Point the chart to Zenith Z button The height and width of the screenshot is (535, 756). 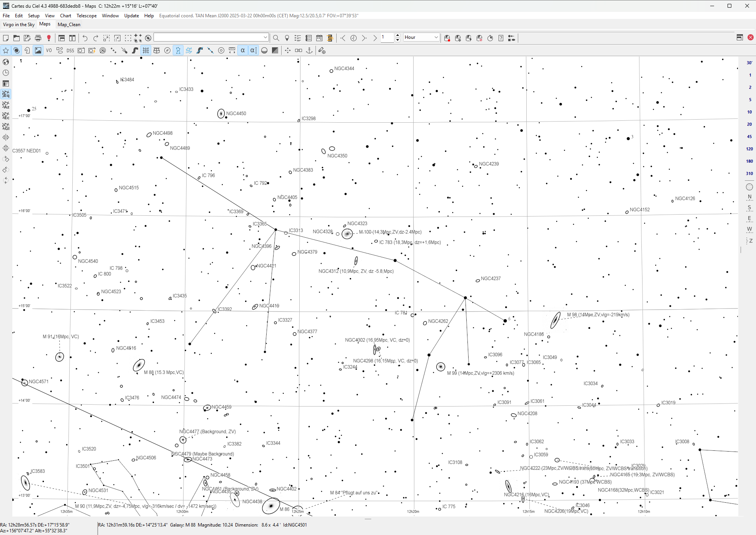point(749,241)
